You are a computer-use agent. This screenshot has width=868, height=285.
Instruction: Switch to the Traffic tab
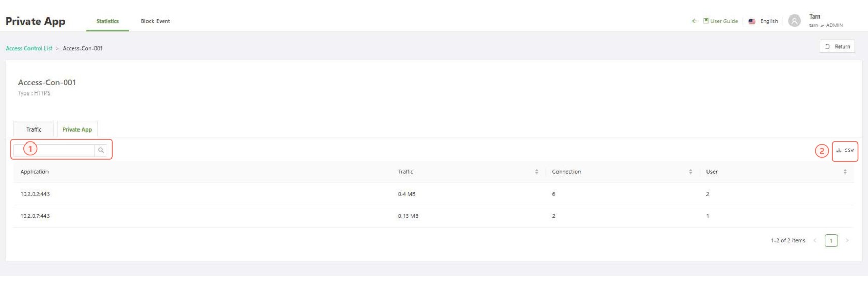tap(34, 130)
